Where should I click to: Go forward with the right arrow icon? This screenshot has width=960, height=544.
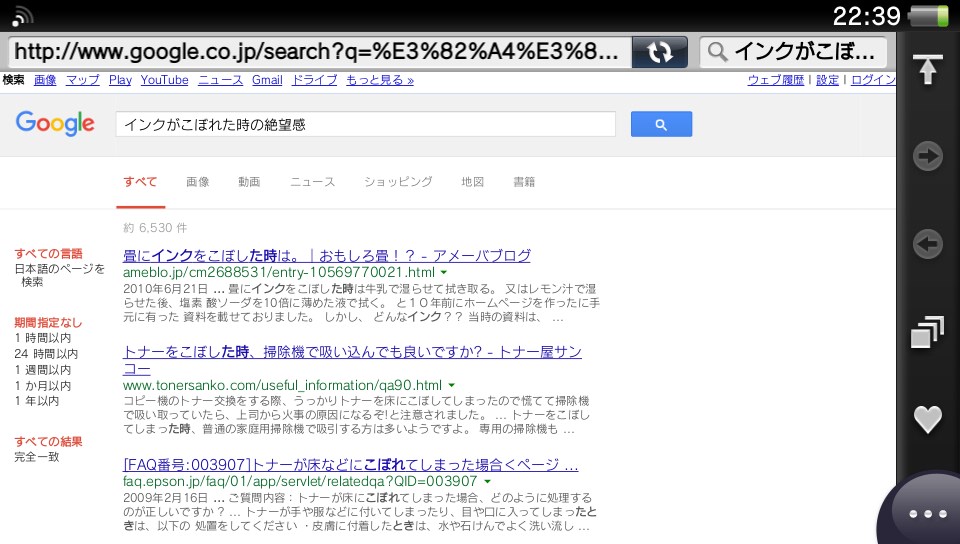[928, 157]
